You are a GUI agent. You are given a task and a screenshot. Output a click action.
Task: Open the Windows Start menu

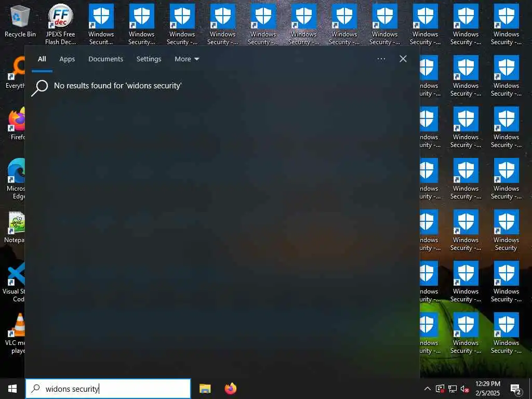12,389
